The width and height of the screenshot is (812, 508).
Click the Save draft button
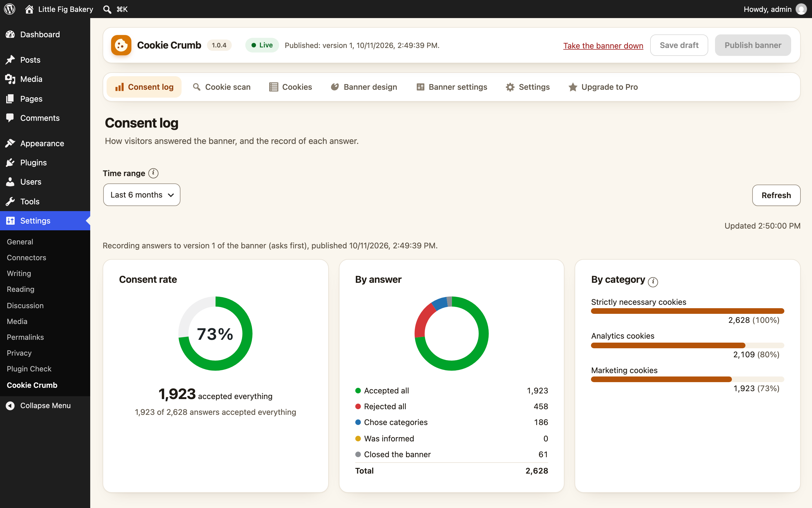click(679, 45)
